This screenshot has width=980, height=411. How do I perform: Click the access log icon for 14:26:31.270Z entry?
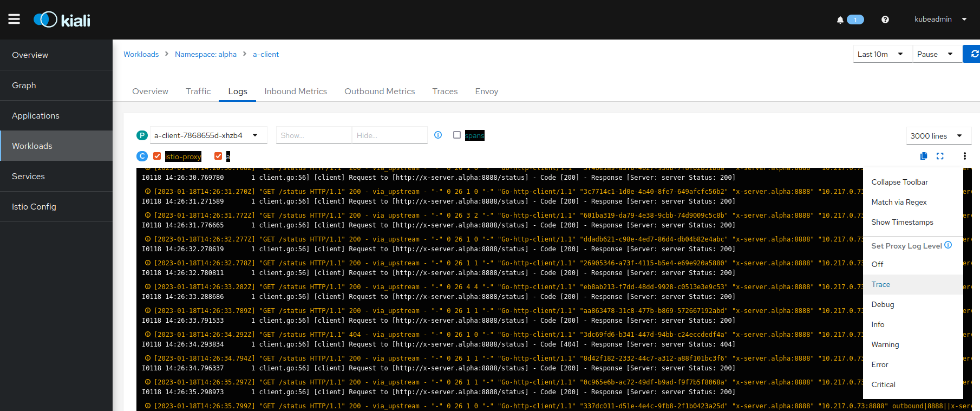147,191
